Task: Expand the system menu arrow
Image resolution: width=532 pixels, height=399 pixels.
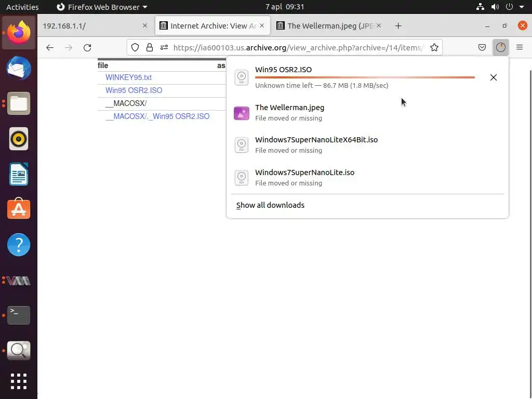Action: pyautogui.click(x=522, y=7)
